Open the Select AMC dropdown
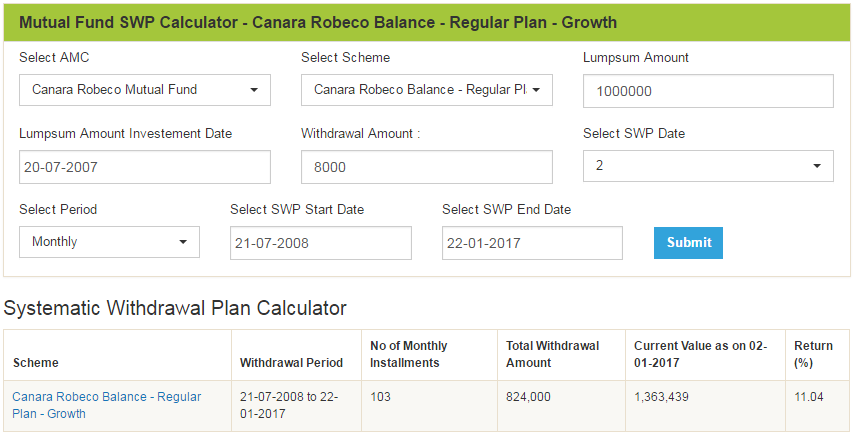Image resolution: width=853 pixels, height=435 pixels. coord(144,90)
